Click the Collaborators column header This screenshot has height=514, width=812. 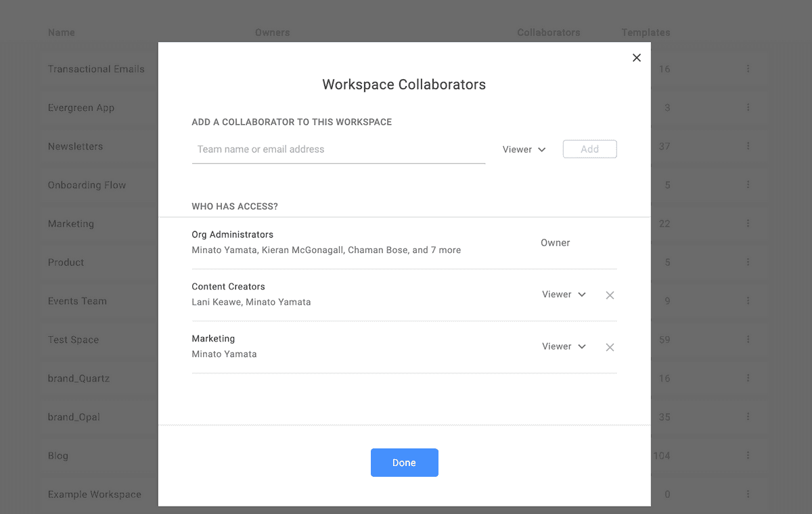[x=549, y=32]
